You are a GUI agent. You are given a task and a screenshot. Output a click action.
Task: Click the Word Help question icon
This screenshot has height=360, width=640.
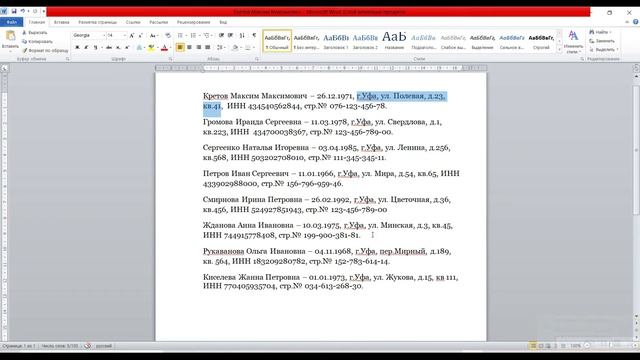[x=636, y=22]
